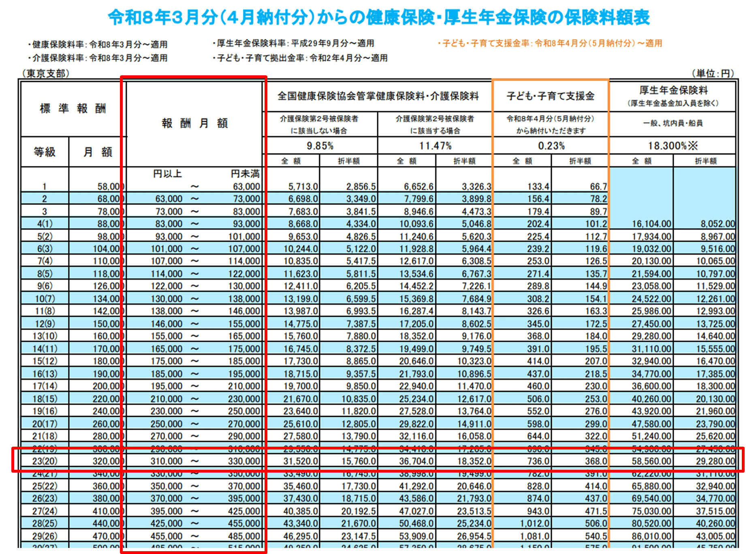Click the 736.0 support amount cell
Image resolution: width=756 pixels, height=554 pixels.
(x=538, y=461)
